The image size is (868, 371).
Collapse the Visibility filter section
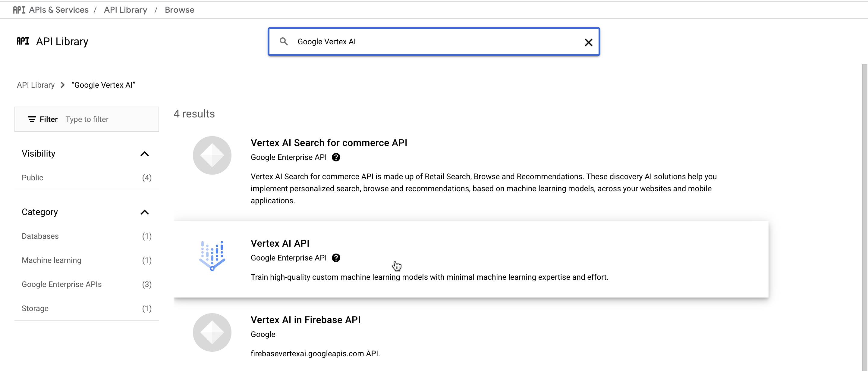tap(145, 154)
